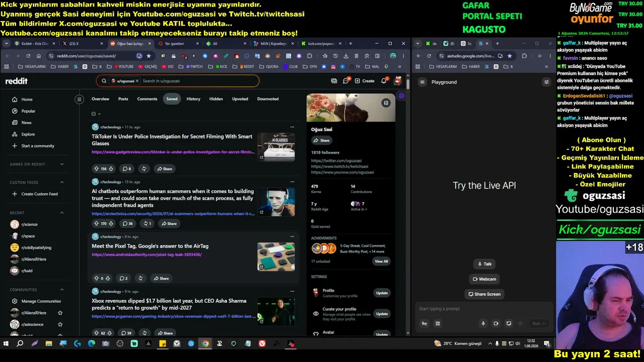This screenshot has width=644, height=362.
Task: Collapse the Custom Feeds section
Action: coord(62,182)
